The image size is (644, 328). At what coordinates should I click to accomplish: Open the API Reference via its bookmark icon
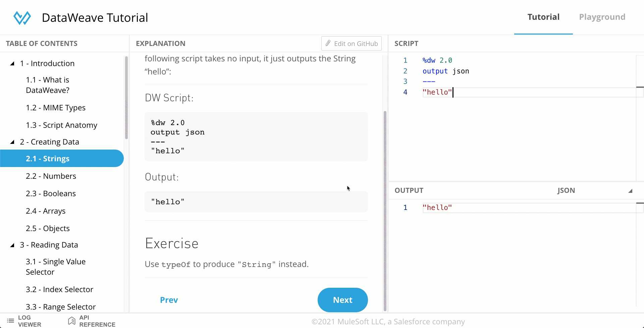coord(71,320)
